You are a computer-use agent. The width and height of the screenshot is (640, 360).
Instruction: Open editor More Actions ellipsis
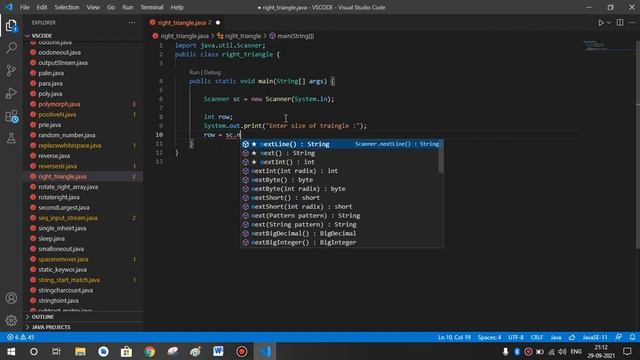pos(632,23)
